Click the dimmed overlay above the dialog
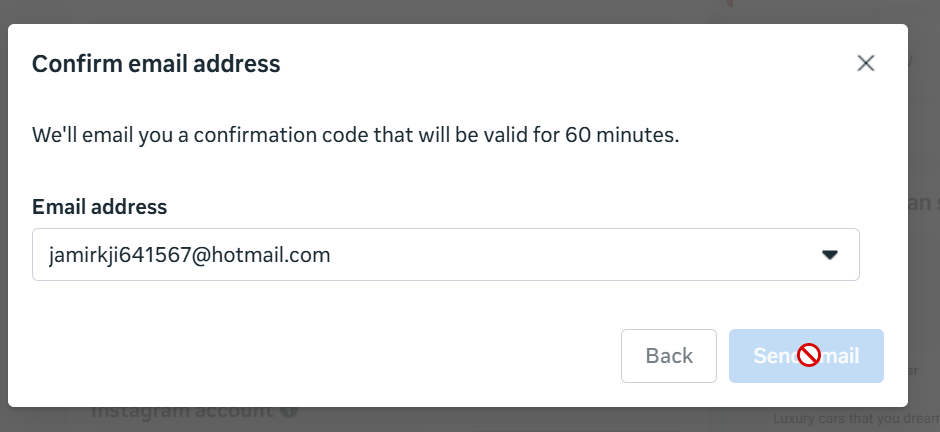Screen dimensions: 940x432 [400, 11]
